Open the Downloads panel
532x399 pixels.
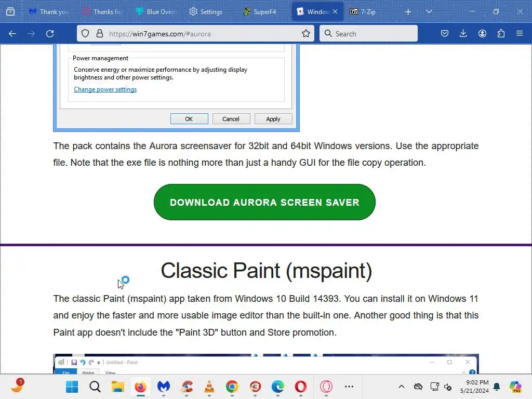click(x=463, y=34)
